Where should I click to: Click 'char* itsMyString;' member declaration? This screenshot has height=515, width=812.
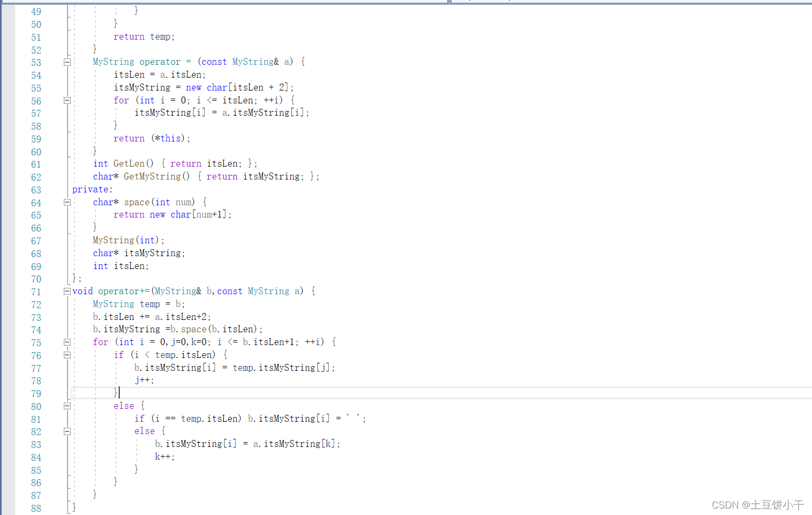tap(139, 253)
